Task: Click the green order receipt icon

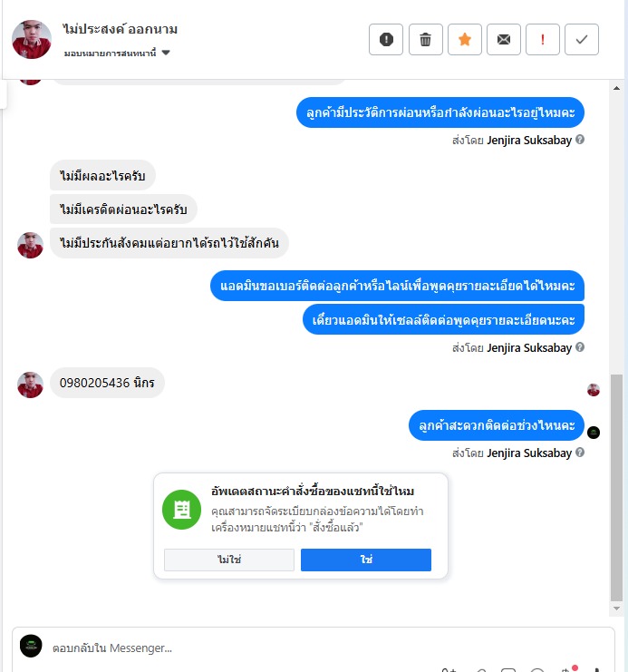Action: (x=181, y=510)
